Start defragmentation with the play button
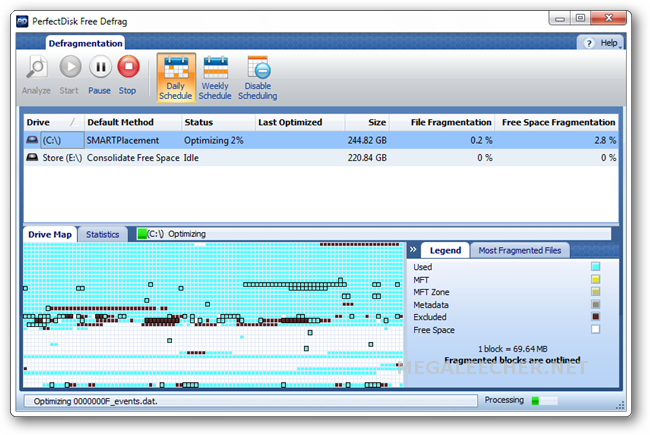 click(x=70, y=67)
